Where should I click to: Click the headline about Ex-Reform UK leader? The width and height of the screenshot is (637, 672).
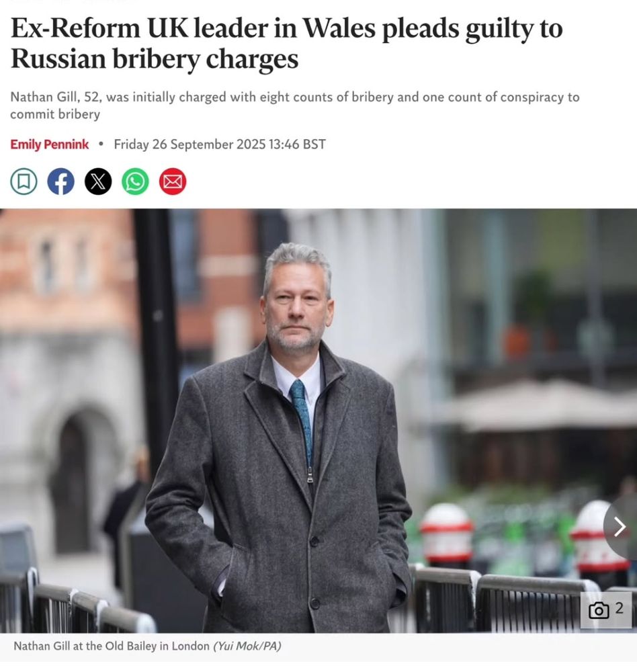point(286,43)
